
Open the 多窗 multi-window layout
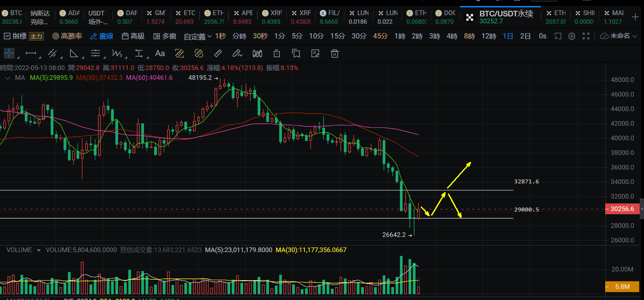point(165,36)
